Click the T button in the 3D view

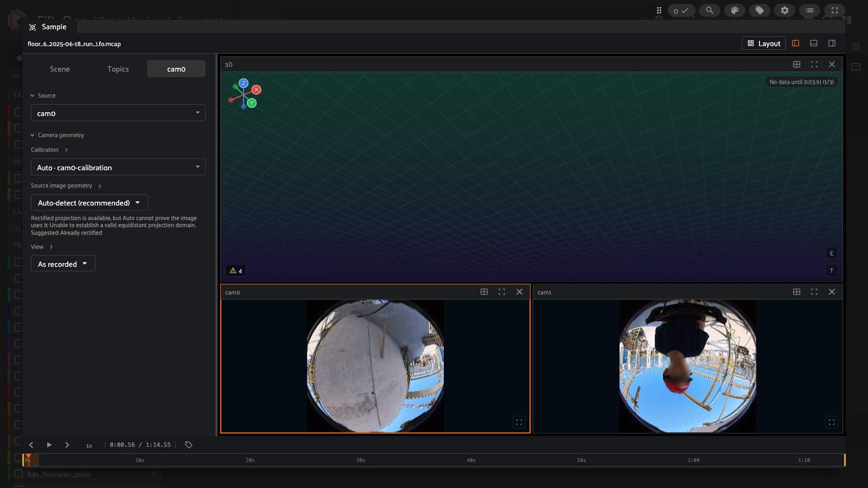click(832, 271)
